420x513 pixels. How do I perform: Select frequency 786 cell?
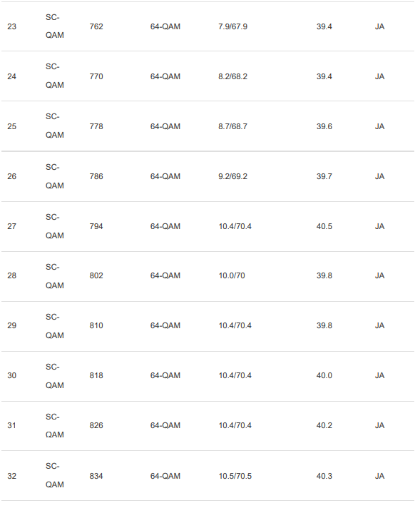(96, 177)
